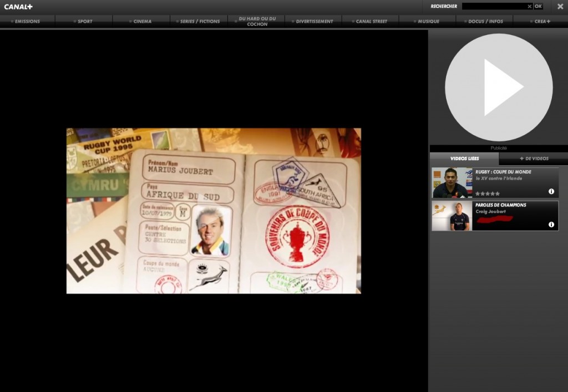
Task: Open info for Rugby Coupe du Monde video
Action: coord(551,191)
